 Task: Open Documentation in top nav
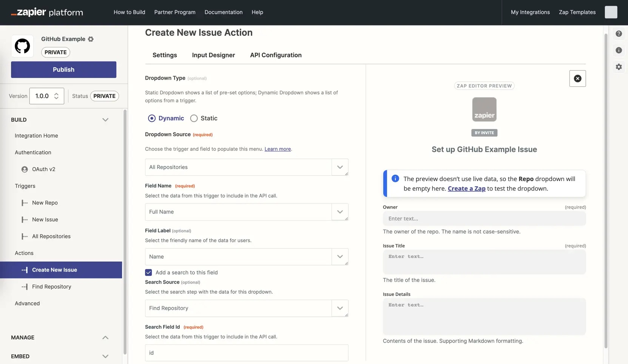224,12
